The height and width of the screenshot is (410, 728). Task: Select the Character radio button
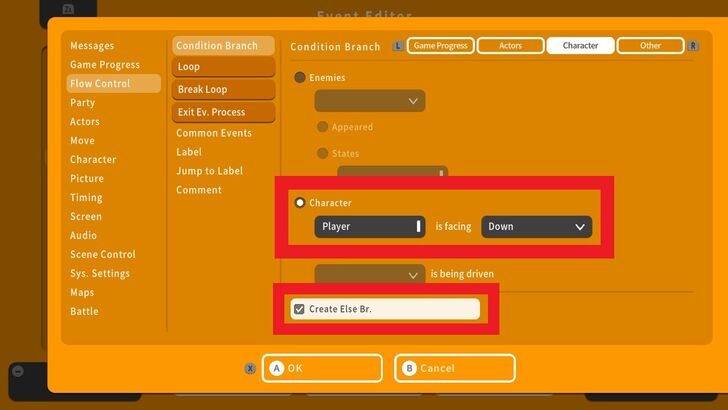pos(300,203)
